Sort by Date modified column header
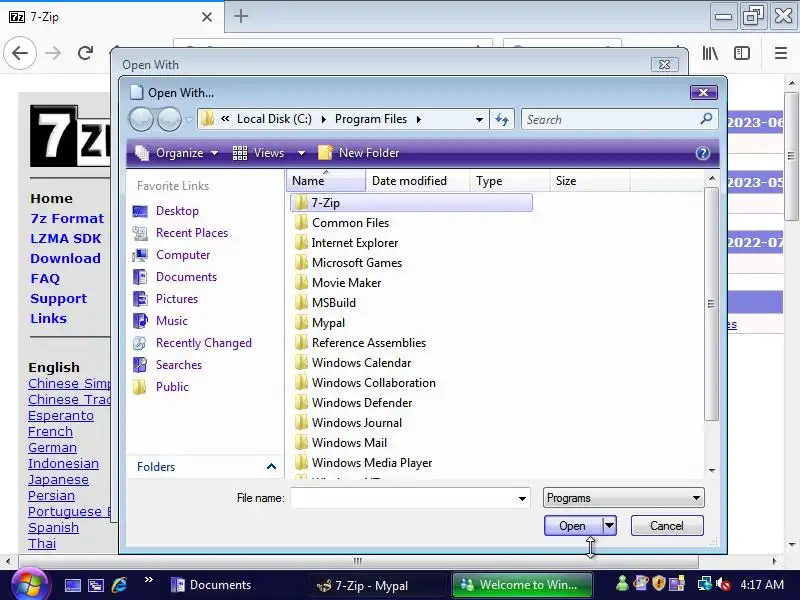Image resolution: width=800 pixels, height=600 pixels. (417, 181)
